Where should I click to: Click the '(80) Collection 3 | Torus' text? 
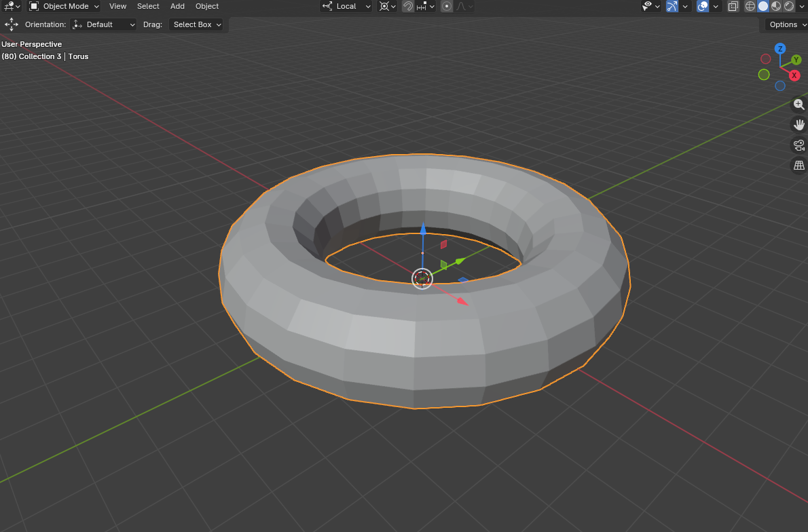point(45,56)
